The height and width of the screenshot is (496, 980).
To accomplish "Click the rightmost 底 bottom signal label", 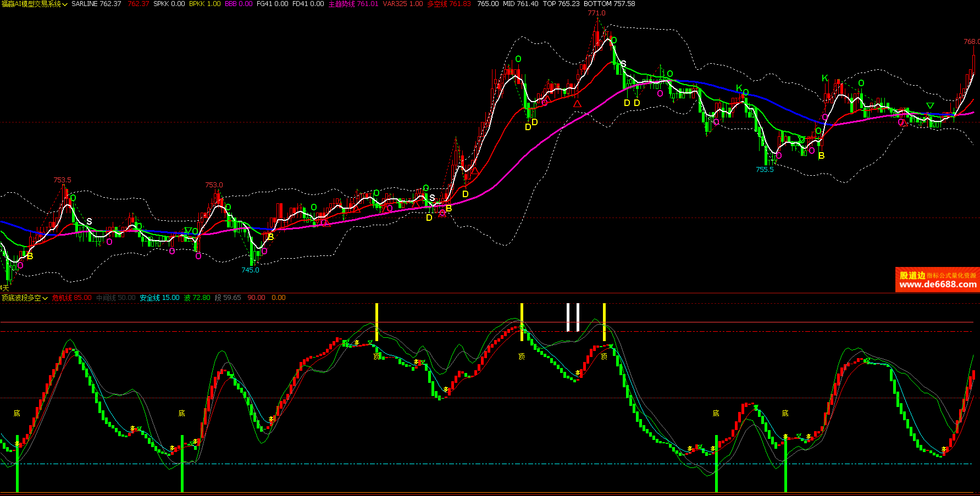I will [x=785, y=413].
